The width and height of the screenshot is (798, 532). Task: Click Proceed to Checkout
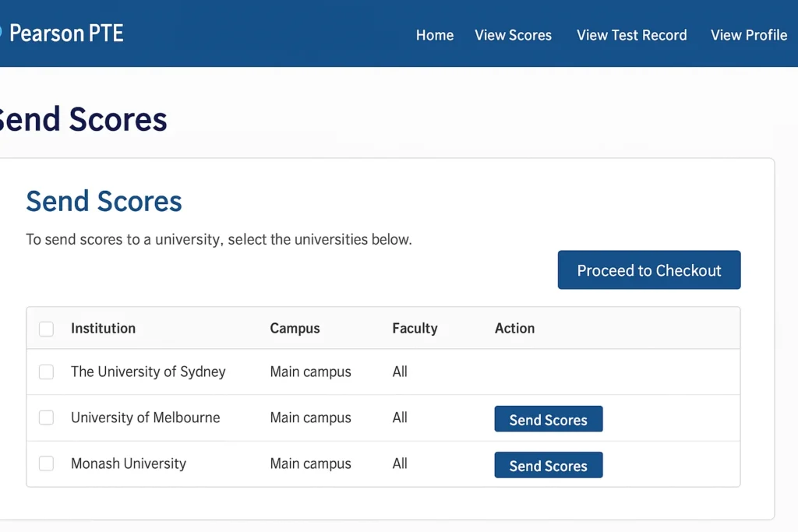click(x=648, y=270)
